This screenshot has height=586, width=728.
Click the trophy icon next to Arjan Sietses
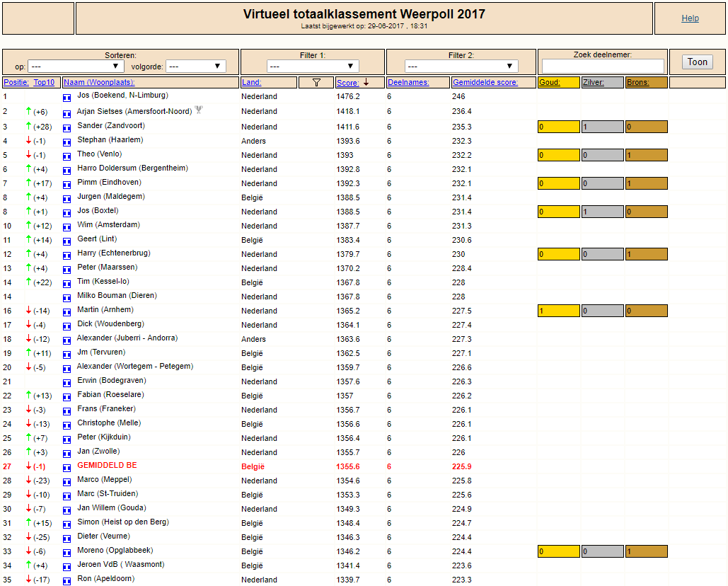click(x=199, y=110)
